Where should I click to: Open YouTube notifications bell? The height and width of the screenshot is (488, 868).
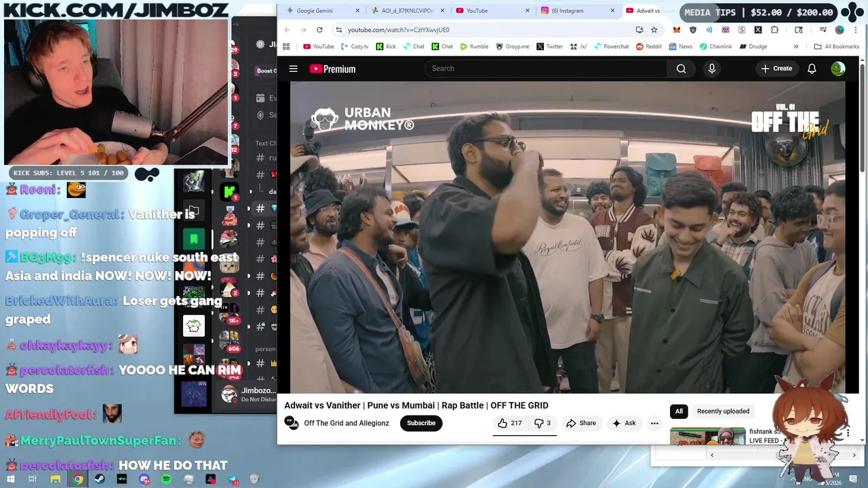812,68
